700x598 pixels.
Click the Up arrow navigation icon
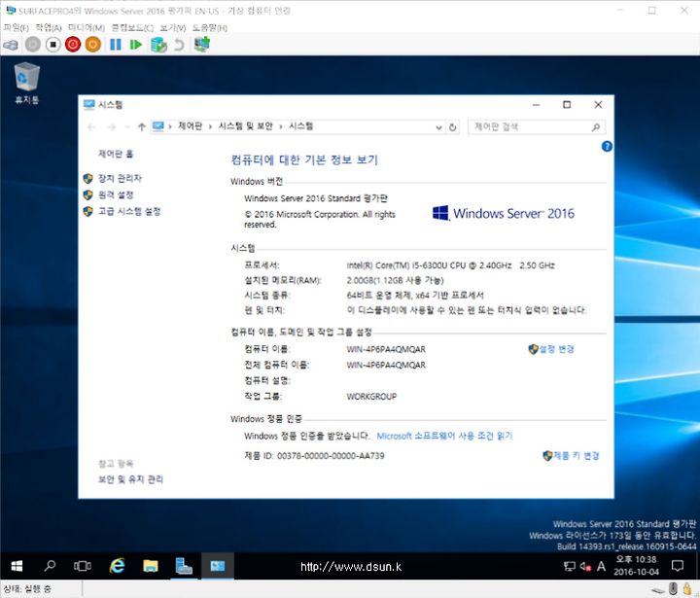pyautogui.click(x=142, y=127)
